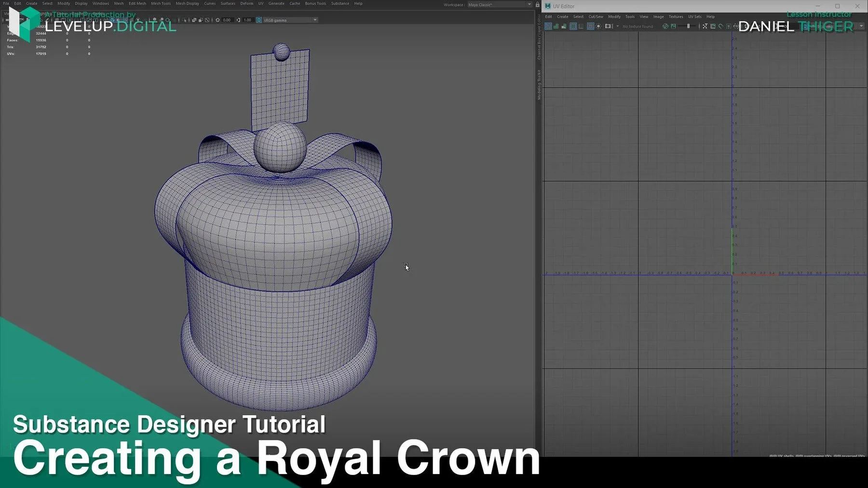The width and height of the screenshot is (868, 488).
Task: Open the Channel Box / Layer Editor side tab
Action: coord(539,37)
